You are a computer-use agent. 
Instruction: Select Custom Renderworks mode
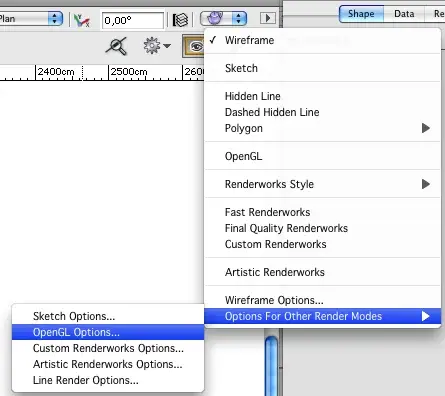pyautogui.click(x=322, y=244)
